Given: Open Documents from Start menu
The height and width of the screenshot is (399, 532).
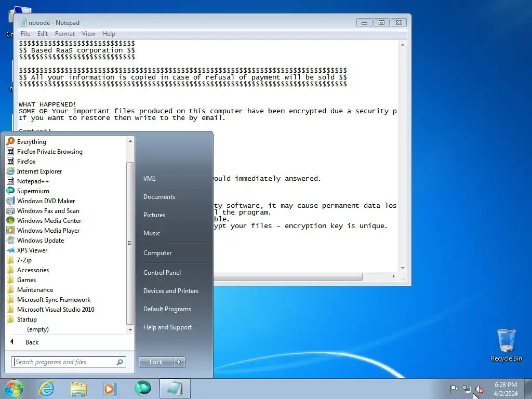Looking at the screenshot, I should pos(159,197).
